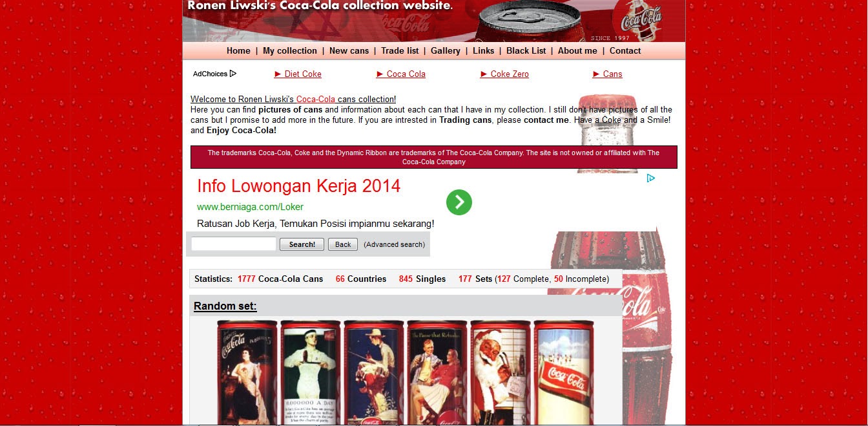The width and height of the screenshot is (868, 426).
Task: Click the Coke Zero ad link
Action: click(509, 74)
